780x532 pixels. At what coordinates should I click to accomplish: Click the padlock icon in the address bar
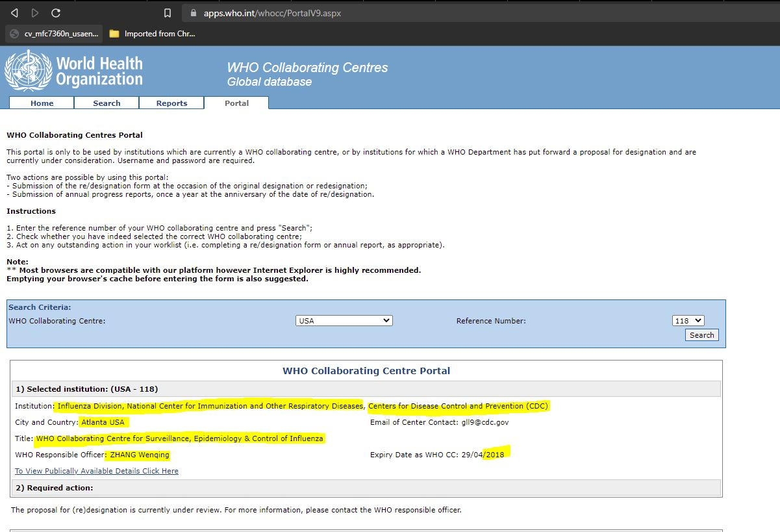[192, 13]
